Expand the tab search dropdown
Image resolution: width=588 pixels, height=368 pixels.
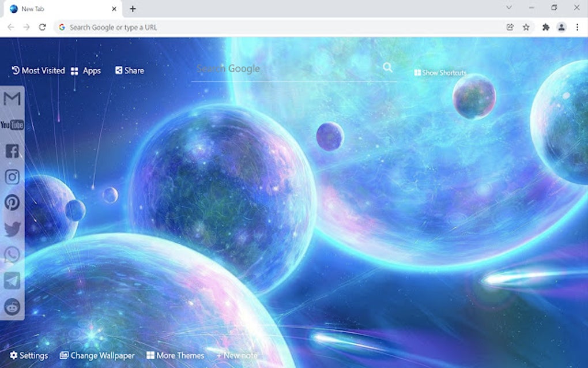tap(509, 7)
